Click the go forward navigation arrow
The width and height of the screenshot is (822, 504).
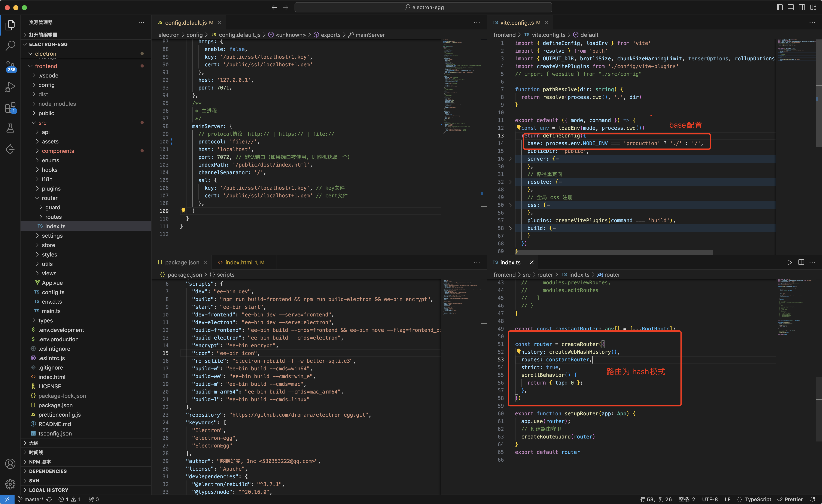pyautogui.click(x=286, y=7)
